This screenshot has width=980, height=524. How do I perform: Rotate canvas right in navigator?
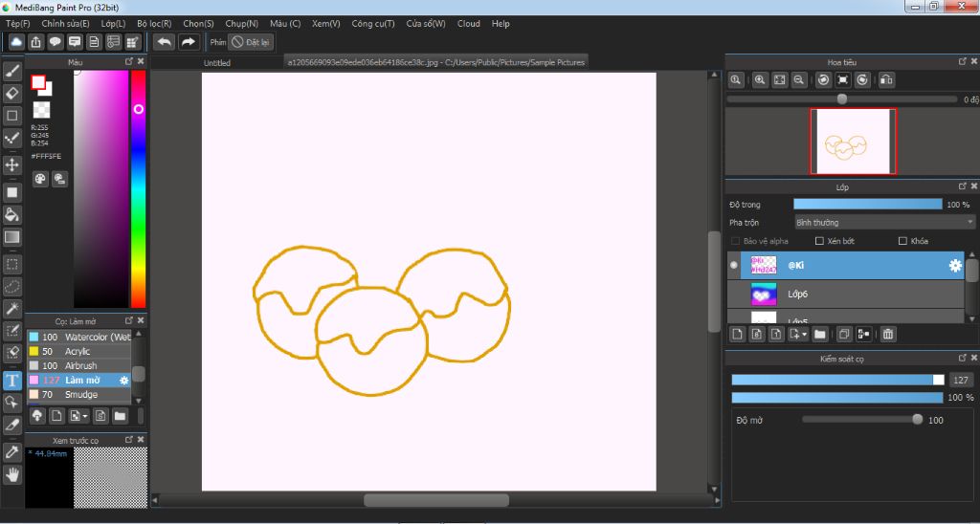coord(862,80)
